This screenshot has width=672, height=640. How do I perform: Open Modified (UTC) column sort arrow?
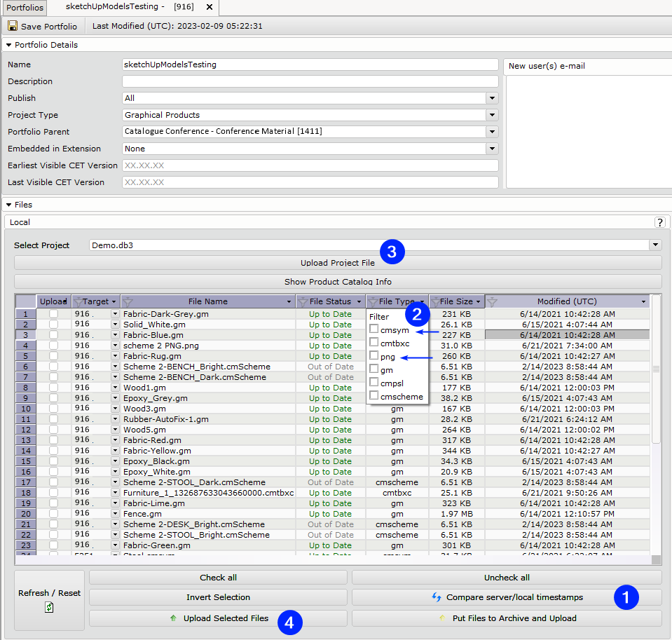pos(643,302)
